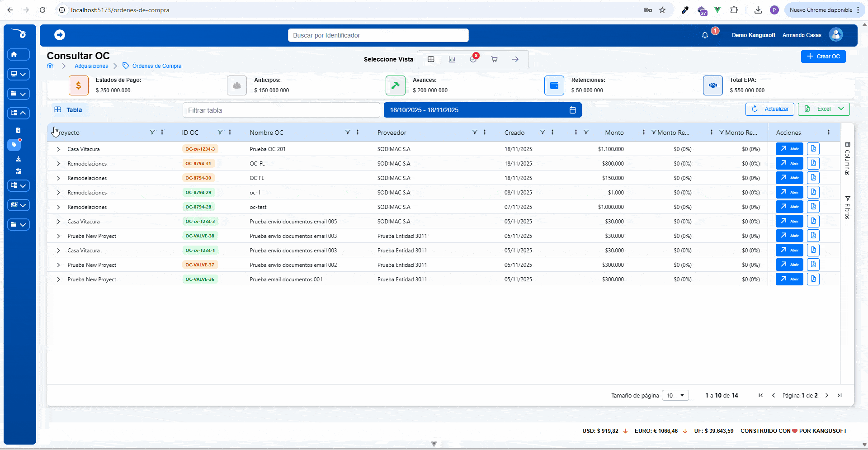Image resolution: width=868 pixels, height=450 pixels.
Task: Click the sliders icon in the sidebar
Action: (19, 171)
